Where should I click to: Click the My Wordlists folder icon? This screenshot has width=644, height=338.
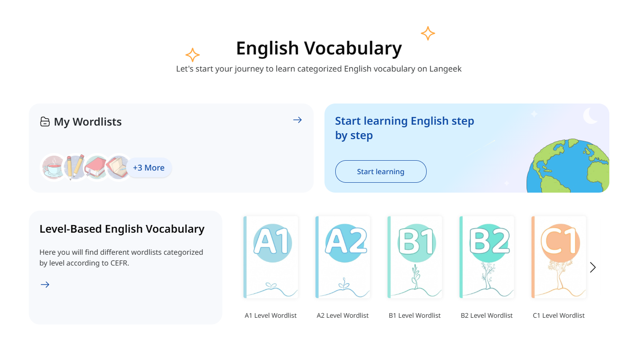(45, 121)
